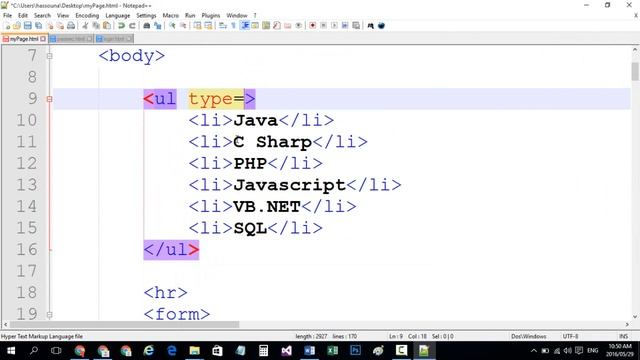Open Excel from the taskbar
This screenshot has width=640, height=360.
click(x=332, y=351)
